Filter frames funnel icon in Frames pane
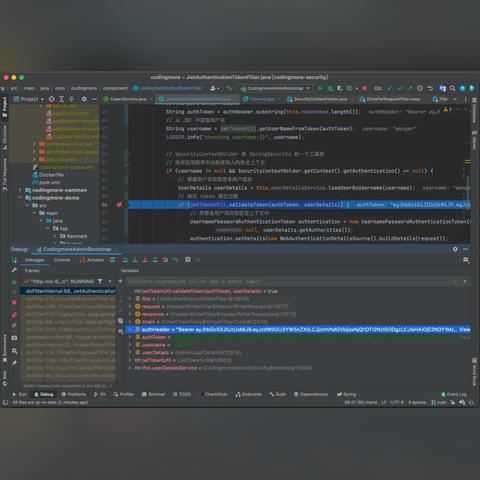The image size is (480, 480). (x=100, y=281)
